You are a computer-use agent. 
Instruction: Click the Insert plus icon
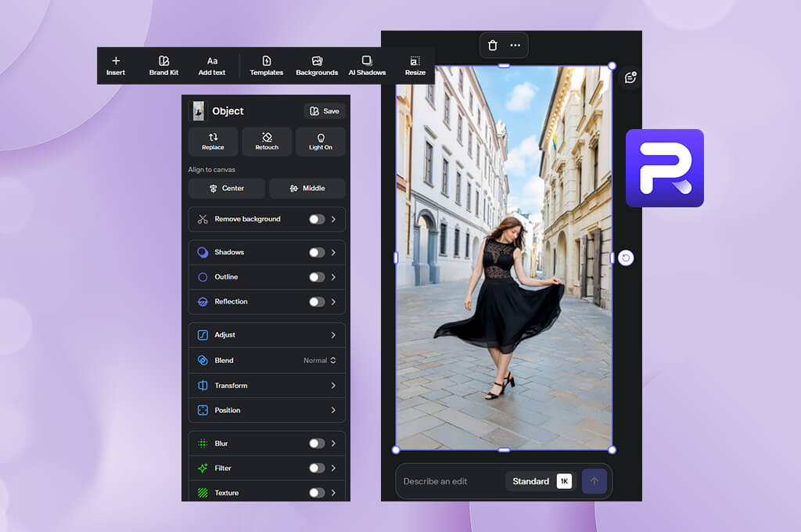[116, 61]
